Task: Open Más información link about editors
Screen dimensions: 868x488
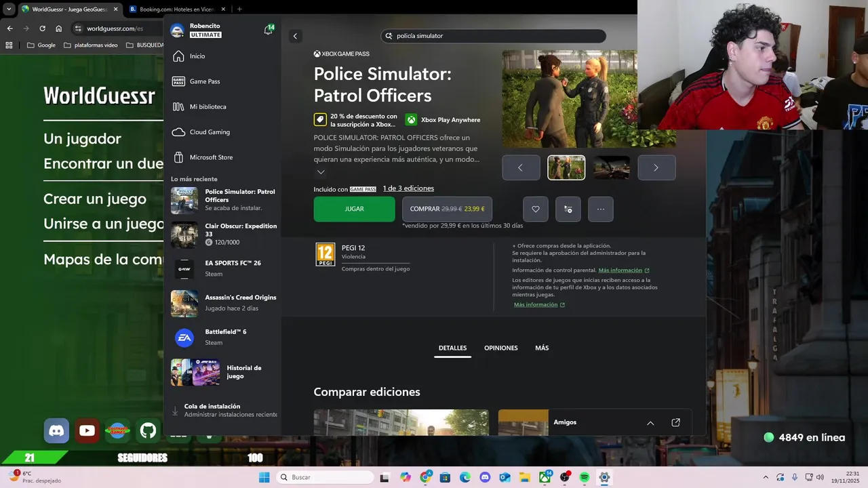Action: coord(539,305)
